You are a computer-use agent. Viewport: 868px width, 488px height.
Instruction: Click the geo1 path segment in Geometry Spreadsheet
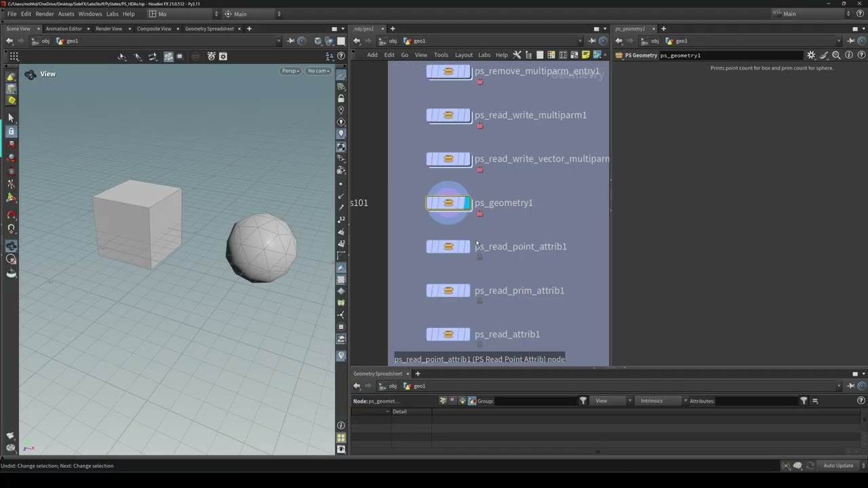click(415, 386)
